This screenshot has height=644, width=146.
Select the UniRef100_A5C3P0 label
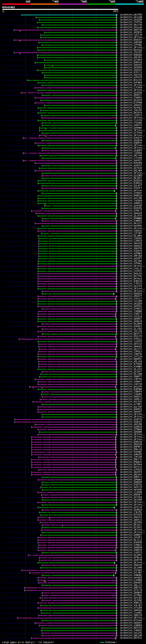(131, 58)
